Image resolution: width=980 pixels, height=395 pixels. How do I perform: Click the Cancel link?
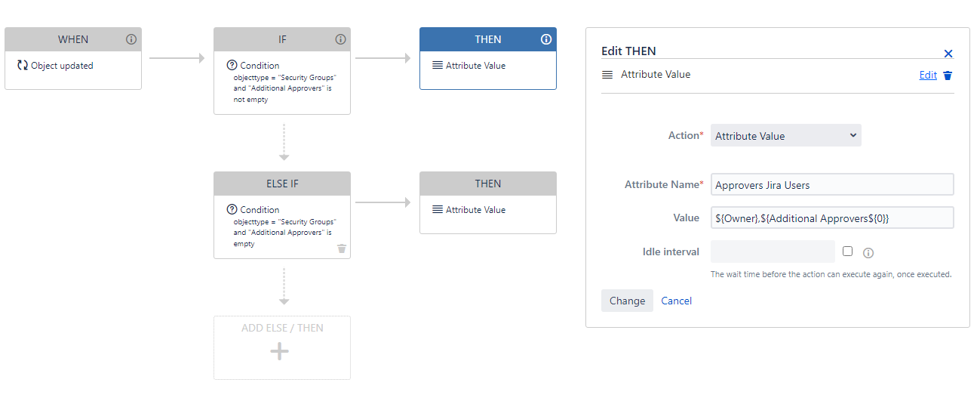[677, 301]
